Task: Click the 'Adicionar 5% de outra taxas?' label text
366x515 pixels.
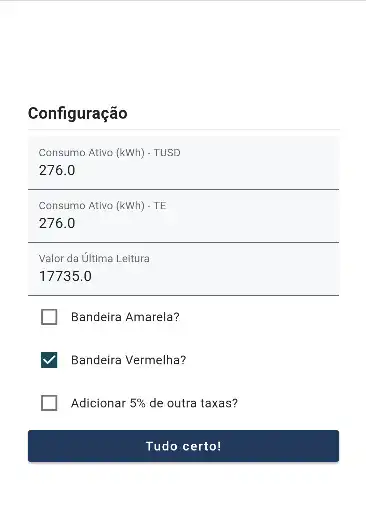Action: tap(154, 403)
